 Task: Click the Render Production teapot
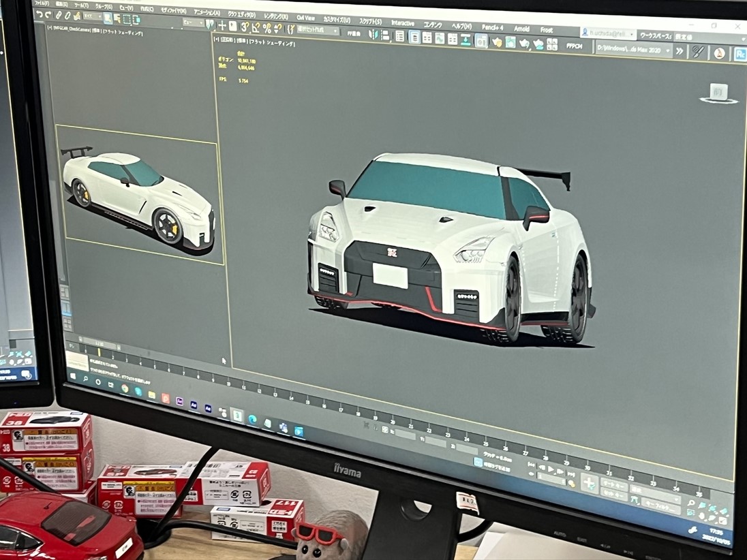point(524,44)
